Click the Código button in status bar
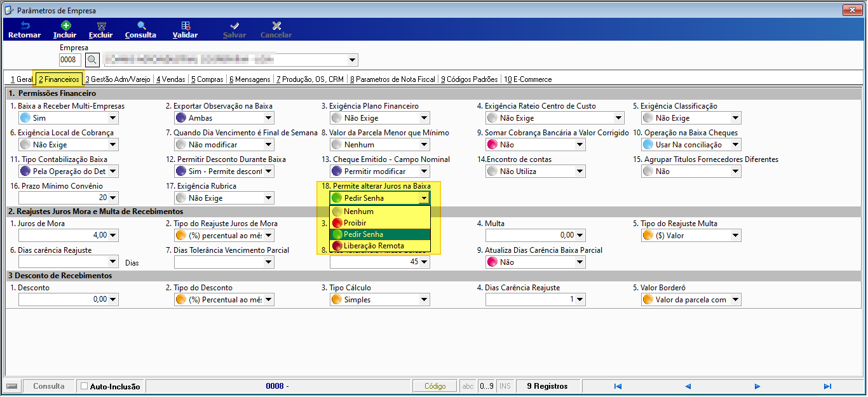868x397 pixels. (x=435, y=386)
